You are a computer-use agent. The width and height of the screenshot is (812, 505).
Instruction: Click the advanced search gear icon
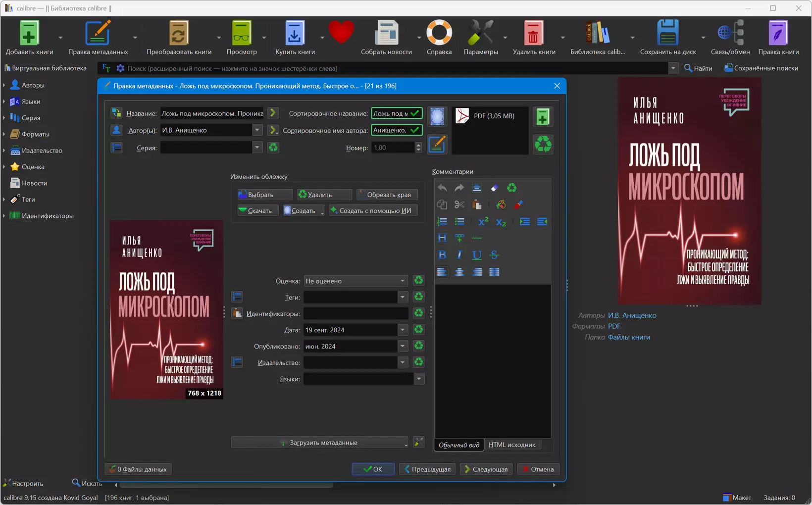coord(120,68)
